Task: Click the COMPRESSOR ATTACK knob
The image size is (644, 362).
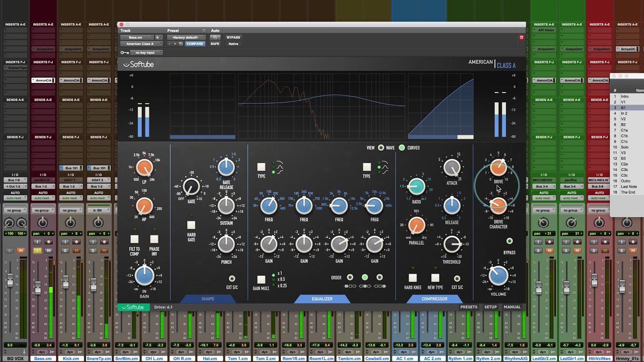Action: pos(452,168)
